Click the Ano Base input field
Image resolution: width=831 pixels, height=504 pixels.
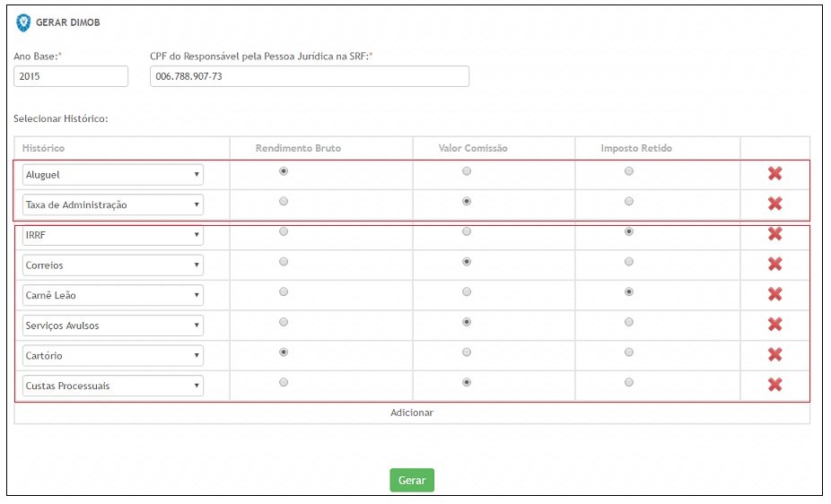[x=71, y=77]
